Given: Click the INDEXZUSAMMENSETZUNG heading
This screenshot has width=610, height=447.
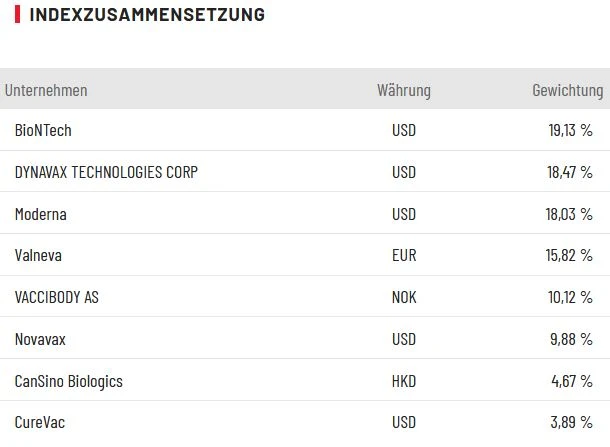Looking at the screenshot, I should [x=147, y=15].
